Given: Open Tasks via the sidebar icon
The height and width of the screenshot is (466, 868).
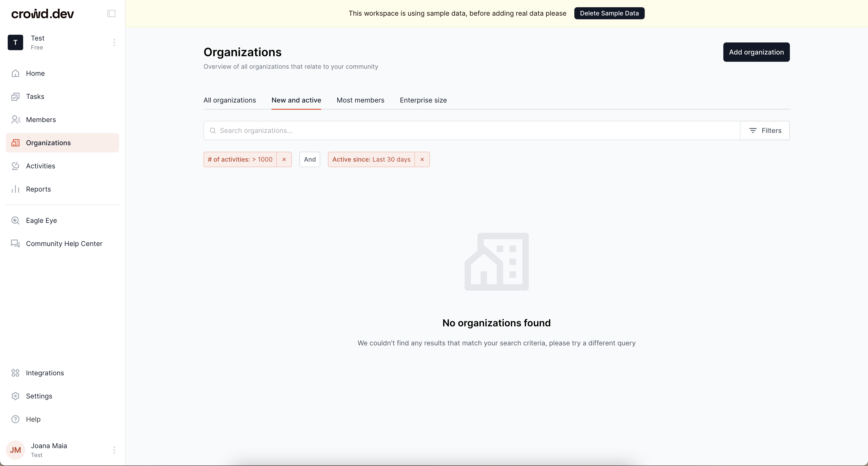Looking at the screenshot, I should (15, 97).
